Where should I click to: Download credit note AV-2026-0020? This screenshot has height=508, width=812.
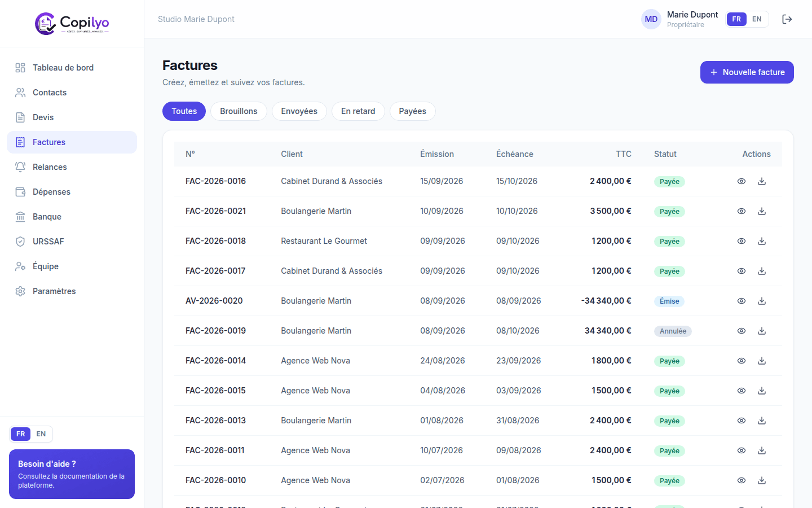[x=762, y=301]
